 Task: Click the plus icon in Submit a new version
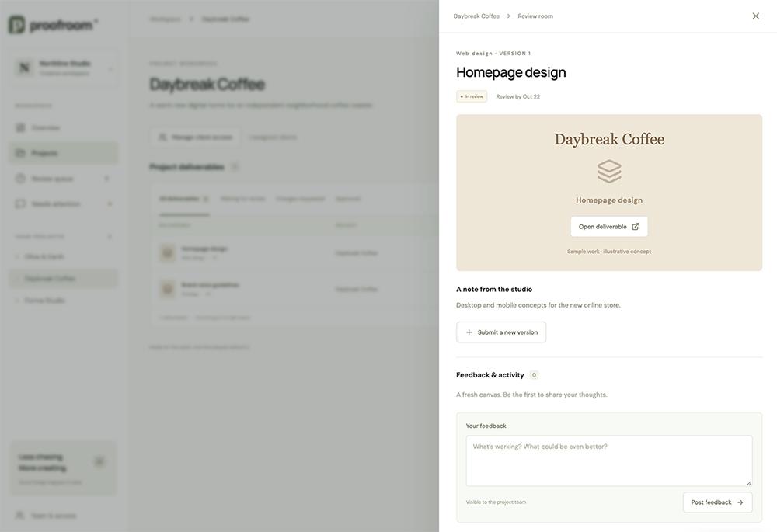pos(469,332)
